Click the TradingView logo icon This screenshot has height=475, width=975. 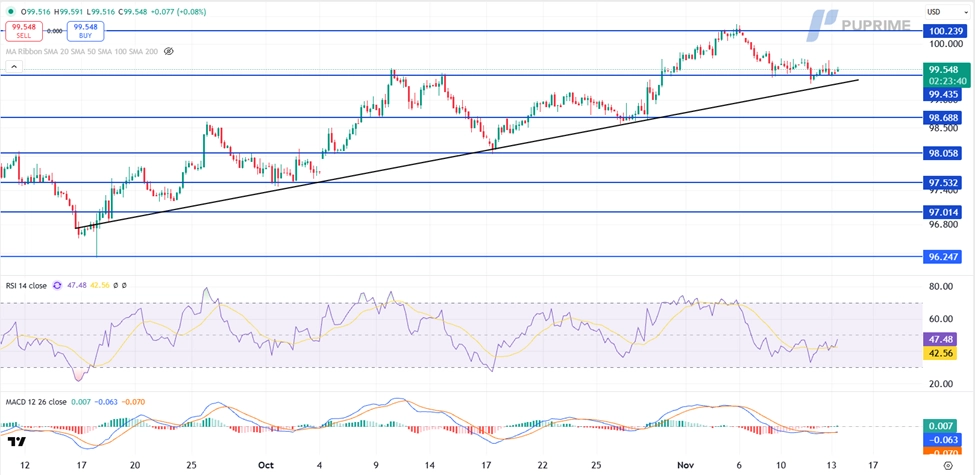pos(16,441)
